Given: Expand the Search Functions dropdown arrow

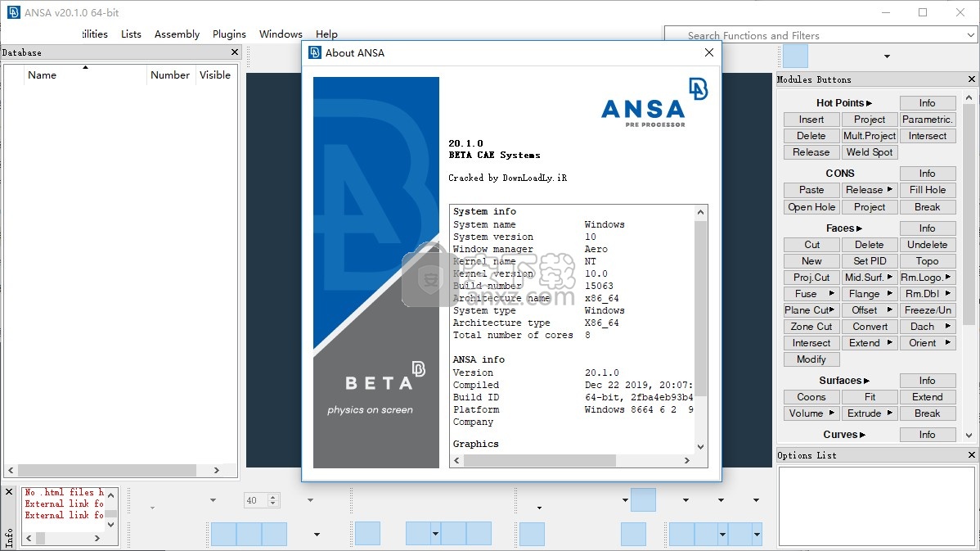Looking at the screenshot, I should (971, 36).
